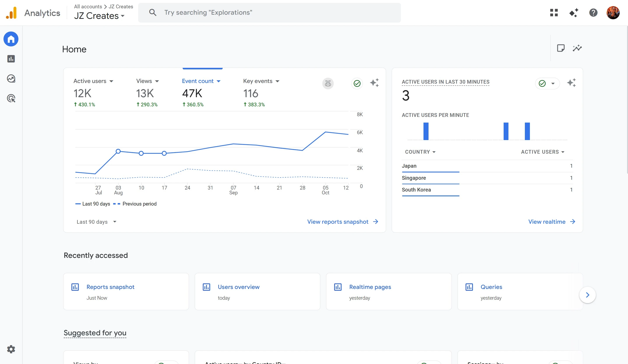
Task: Open the Help question mark icon
Action: pos(593,12)
